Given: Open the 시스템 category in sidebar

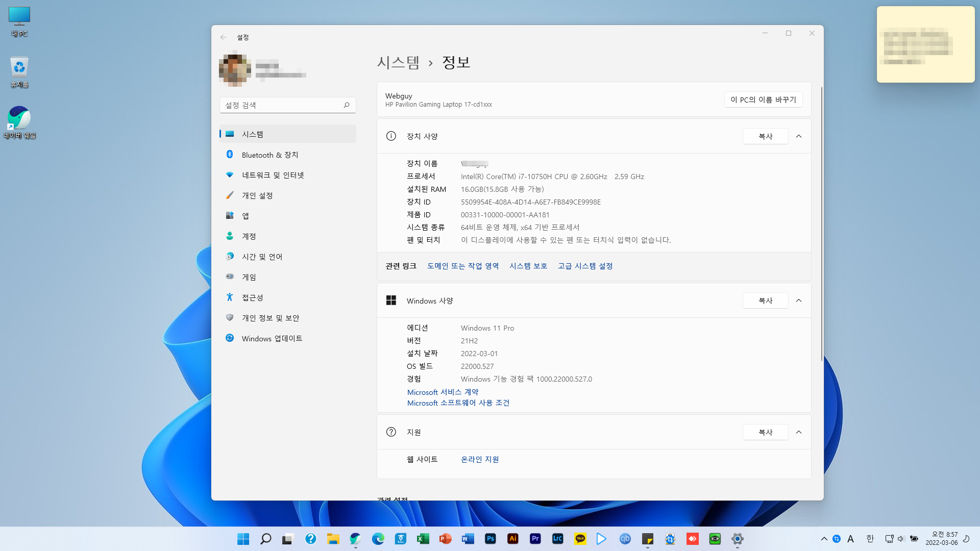Looking at the screenshot, I should click(x=287, y=134).
